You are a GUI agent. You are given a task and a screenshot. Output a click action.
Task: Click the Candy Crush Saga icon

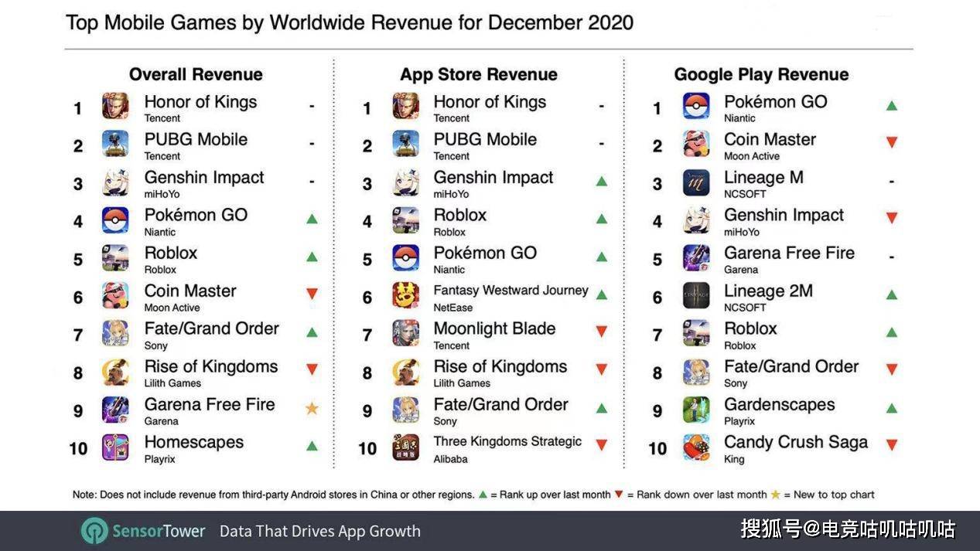(696, 447)
